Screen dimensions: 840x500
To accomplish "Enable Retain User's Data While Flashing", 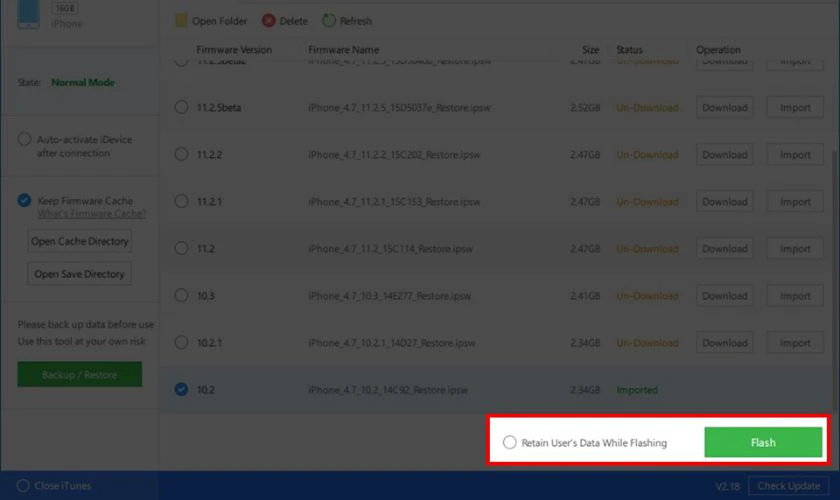I will click(509, 442).
